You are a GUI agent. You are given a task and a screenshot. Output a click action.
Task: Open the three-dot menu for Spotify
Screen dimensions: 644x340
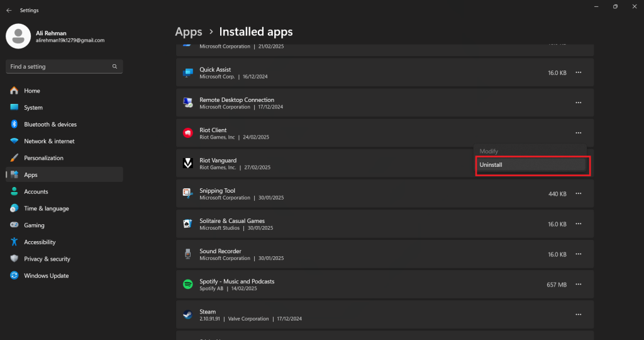[x=579, y=285]
